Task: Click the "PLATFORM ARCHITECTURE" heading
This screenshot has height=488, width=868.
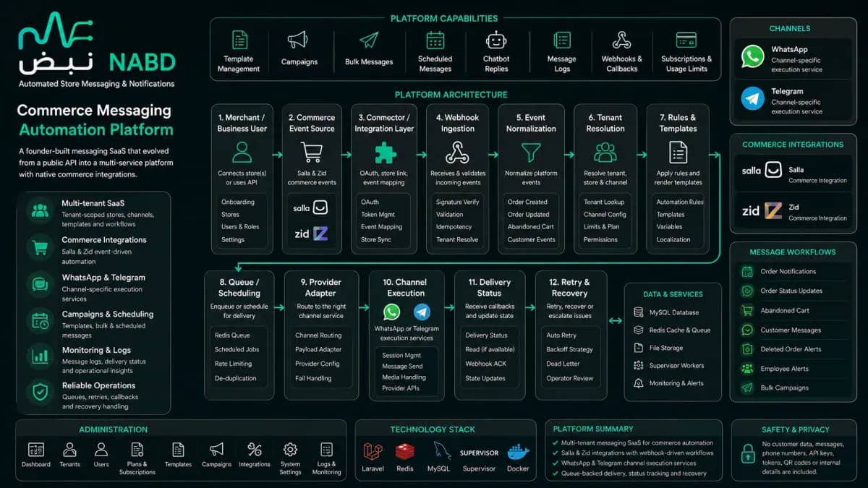Action: click(451, 95)
